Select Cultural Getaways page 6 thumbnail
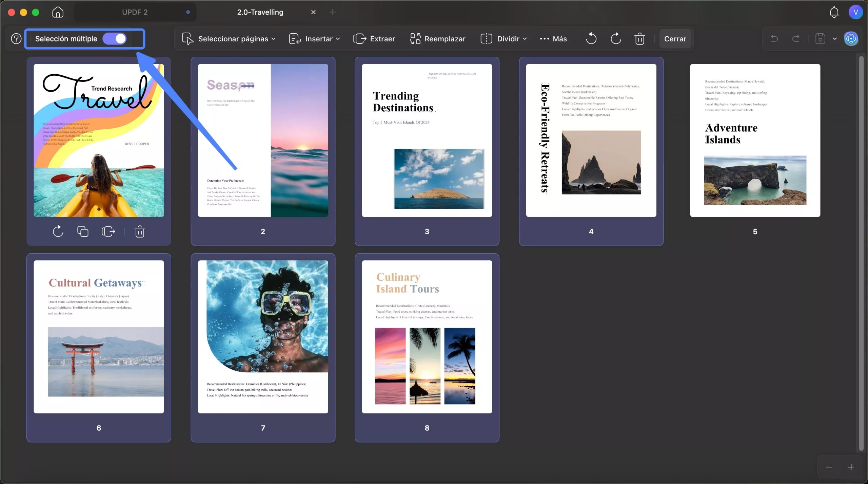Screen dimensions: 868x484 [x=99, y=337]
